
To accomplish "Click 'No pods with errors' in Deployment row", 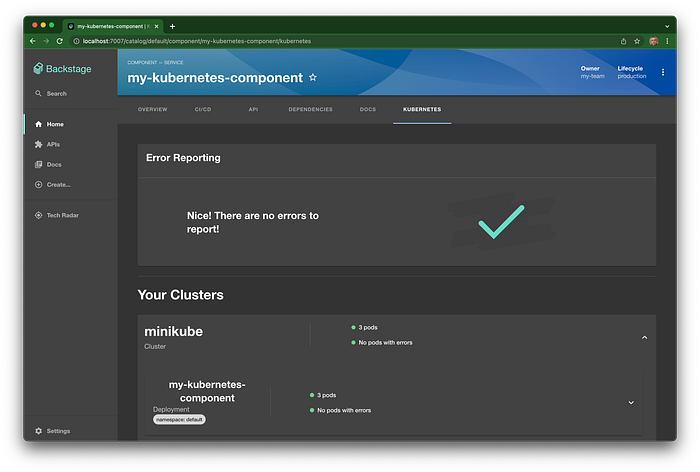I will pos(344,411).
